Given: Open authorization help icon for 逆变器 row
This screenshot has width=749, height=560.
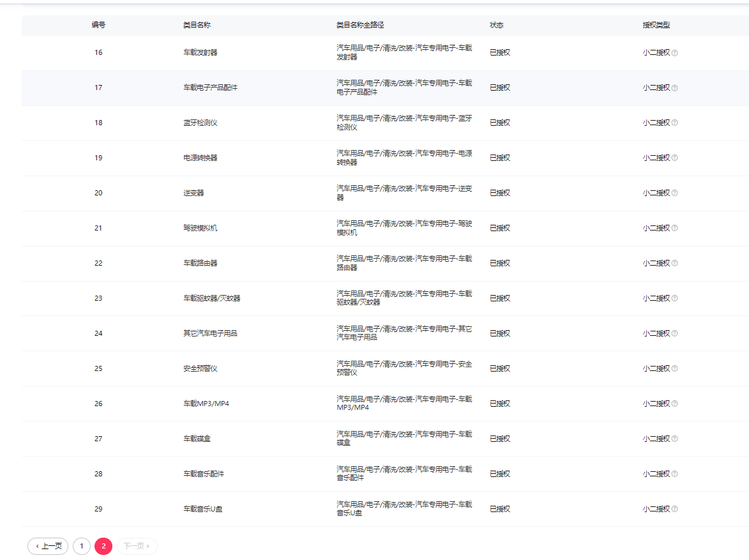Looking at the screenshot, I should (674, 193).
